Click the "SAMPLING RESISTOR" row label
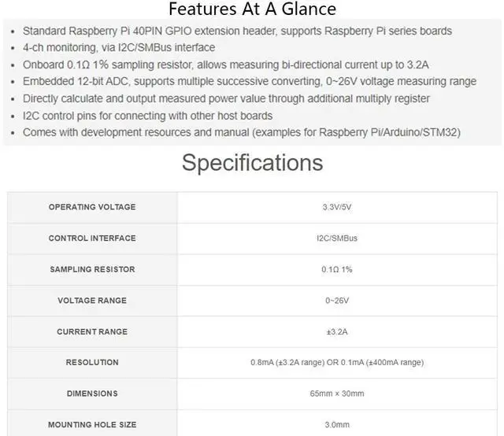 coord(92,269)
